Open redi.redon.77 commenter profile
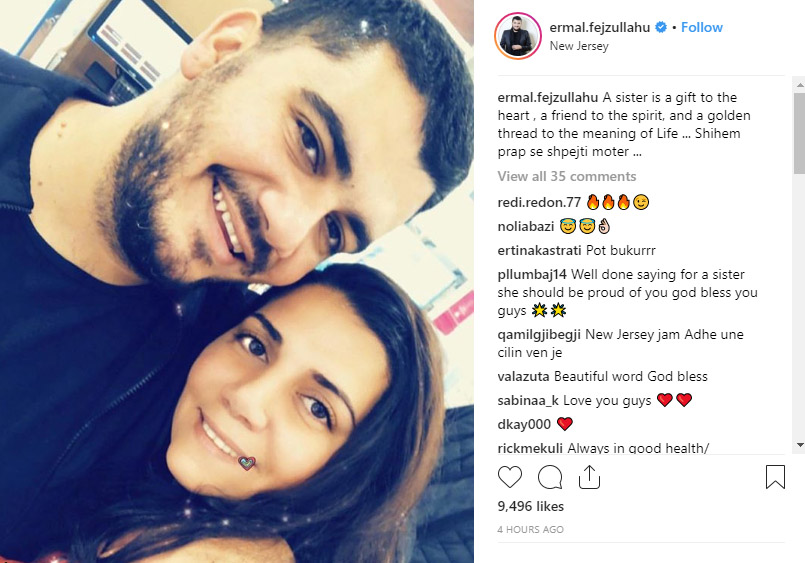Viewport: 805px width, 563px height. [x=539, y=202]
